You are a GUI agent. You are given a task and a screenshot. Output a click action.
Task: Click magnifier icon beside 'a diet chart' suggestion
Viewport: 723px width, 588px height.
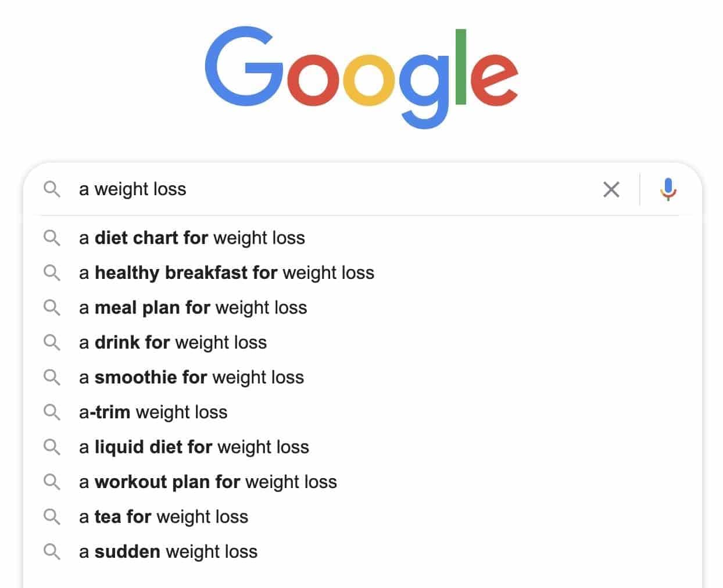[x=52, y=238]
